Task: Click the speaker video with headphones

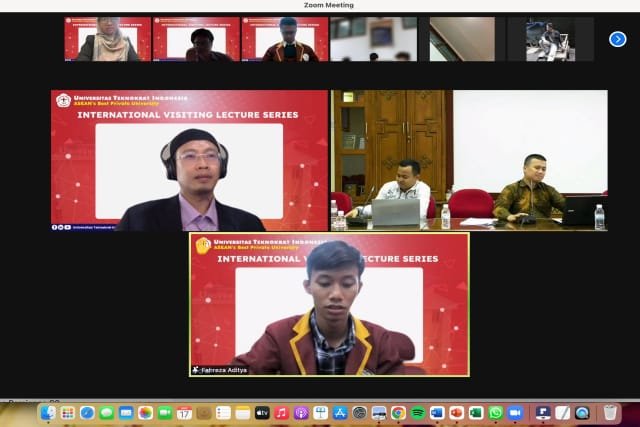Action: point(189,161)
